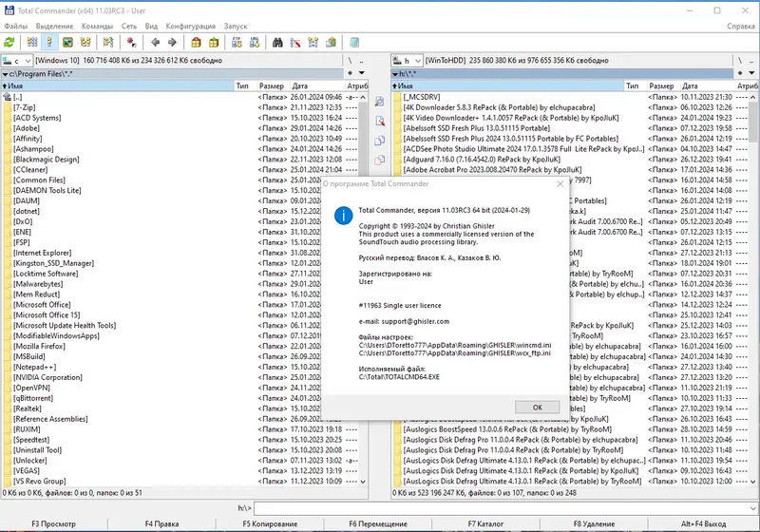
Task: Click the h:\*.* path bar in the right panel
Action: pyautogui.click(x=562, y=74)
